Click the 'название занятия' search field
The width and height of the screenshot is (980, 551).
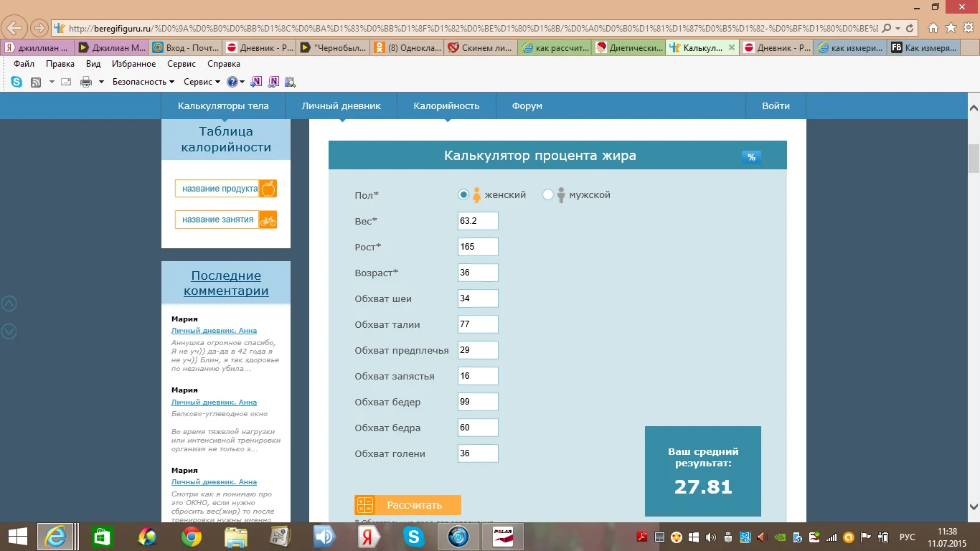[217, 220]
